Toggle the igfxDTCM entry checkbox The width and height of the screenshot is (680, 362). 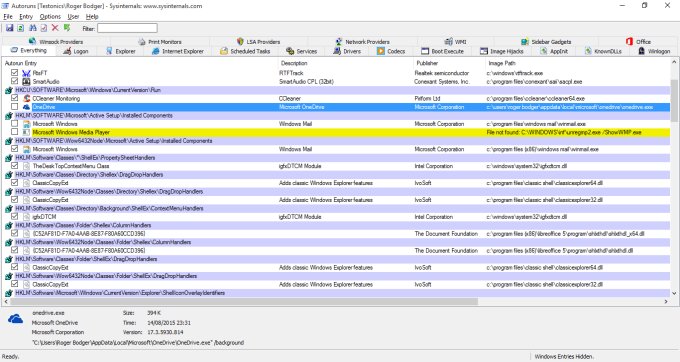14,216
